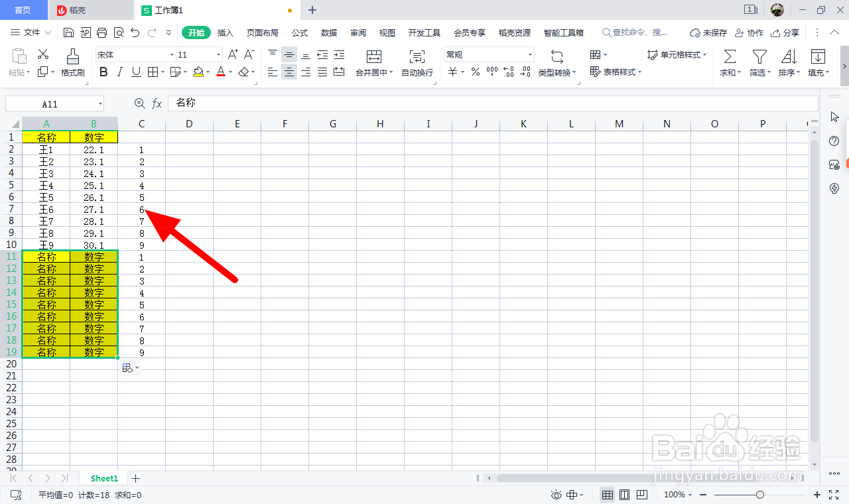The width and height of the screenshot is (849, 504).
Task: Click the percent style icon
Action: (476, 72)
